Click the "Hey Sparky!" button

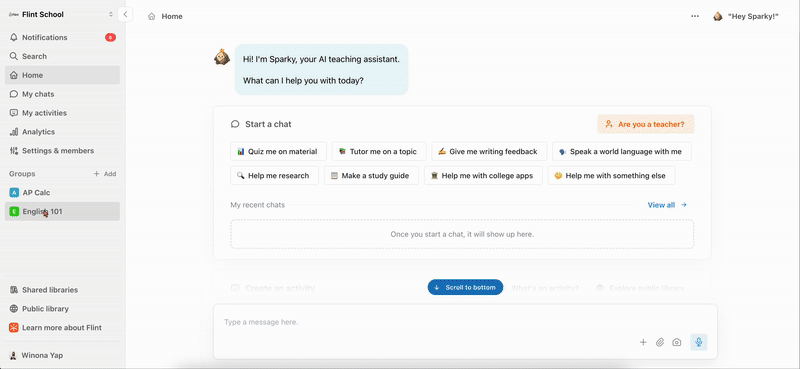746,16
